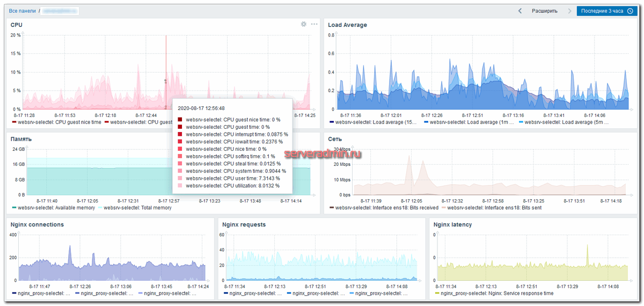Click blurred dashboard name in breadcrumb
644x306 pixels.
coord(60,11)
